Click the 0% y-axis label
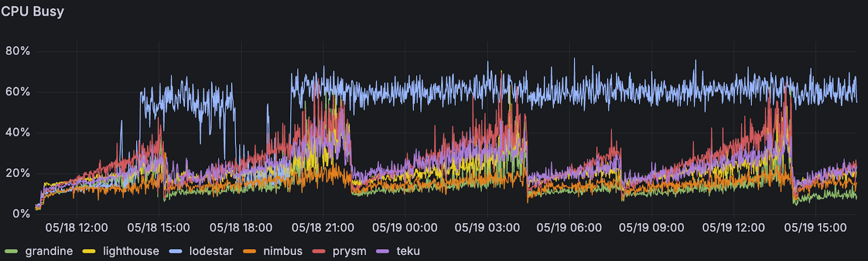868x261 pixels. click(21, 214)
